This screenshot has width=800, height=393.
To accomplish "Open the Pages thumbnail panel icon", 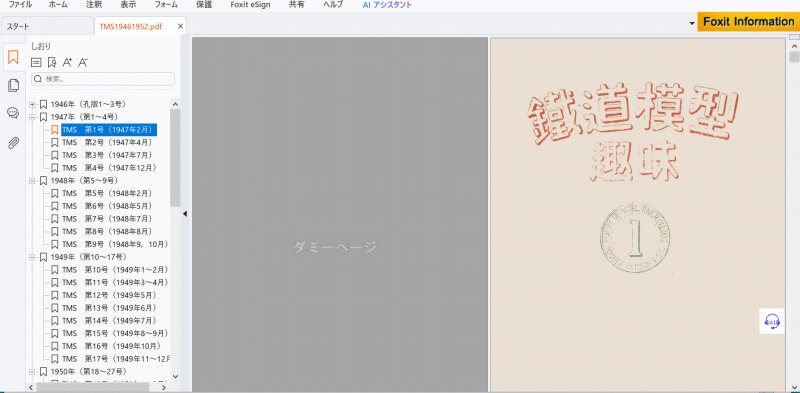I will (x=13, y=85).
